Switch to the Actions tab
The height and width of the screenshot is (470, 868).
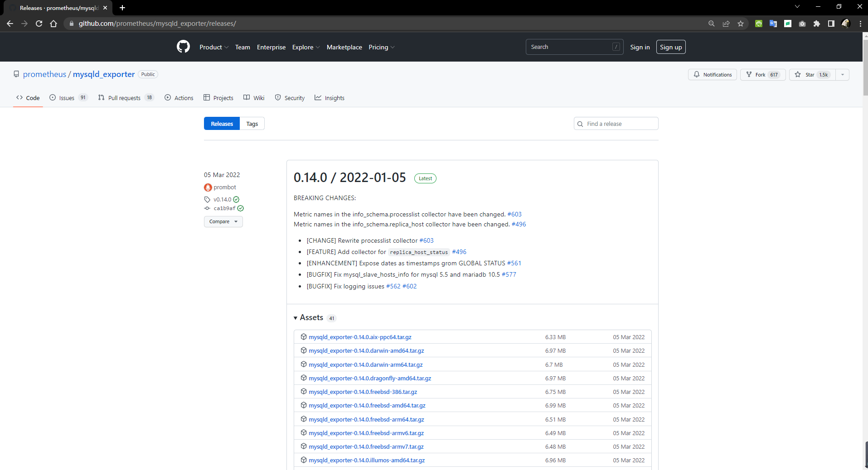click(x=179, y=98)
